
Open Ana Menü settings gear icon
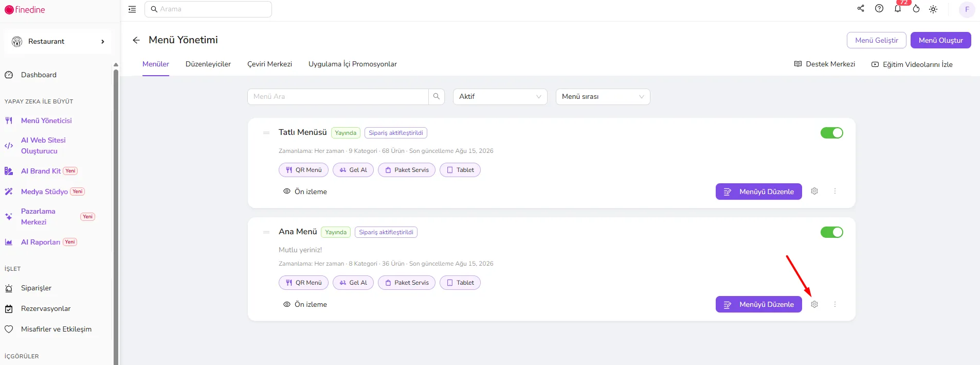click(x=814, y=304)
